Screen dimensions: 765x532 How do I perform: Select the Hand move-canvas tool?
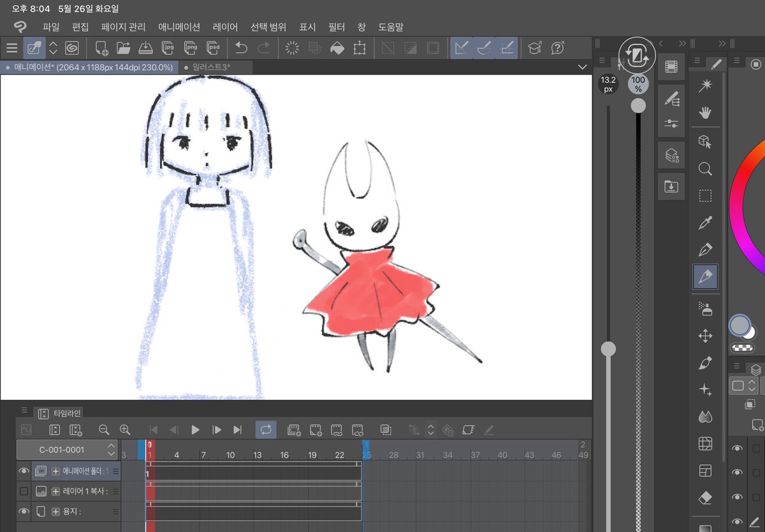[705, 113]
